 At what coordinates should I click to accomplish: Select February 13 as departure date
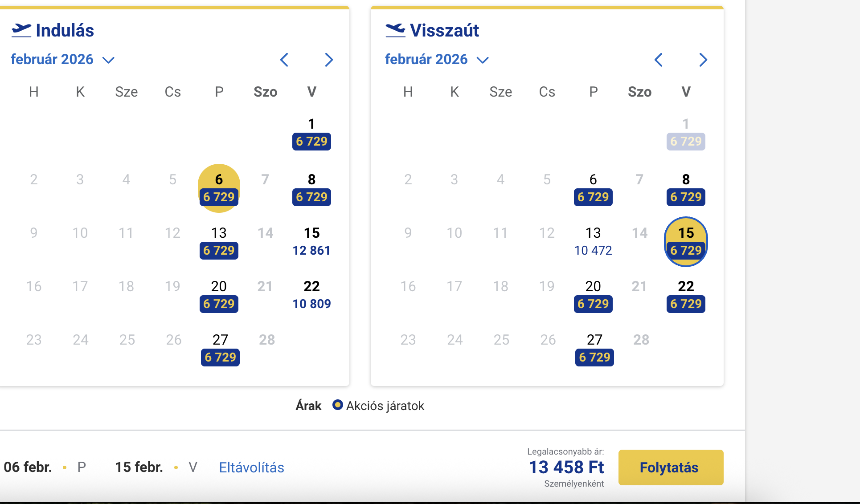click(x=219, y=242)
